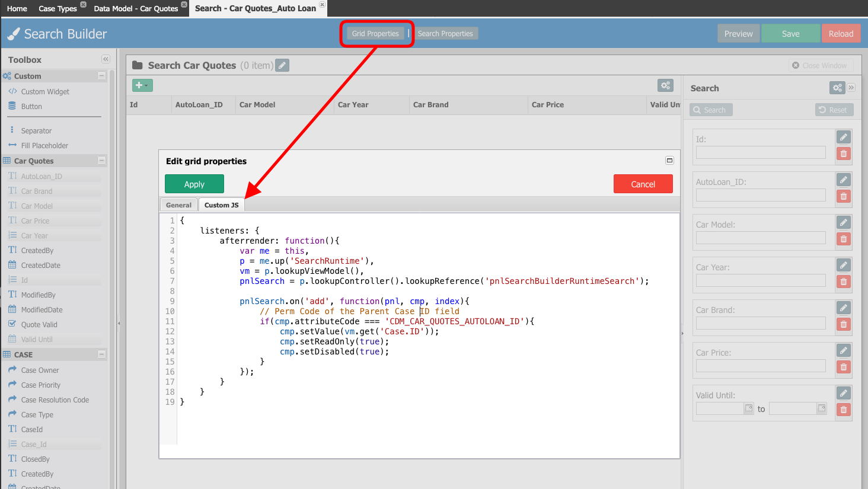The height and width of the screenshot is (489, 868).
Task: Open the Data Model - Car Quotes tab
Action: click(136, 8)
